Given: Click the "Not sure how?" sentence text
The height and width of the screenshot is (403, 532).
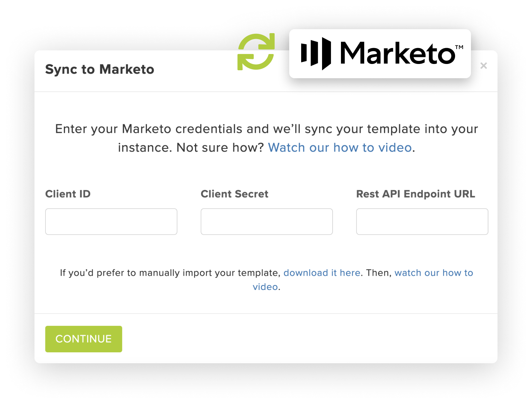Looking at the screenshot, I should (220, 147).
